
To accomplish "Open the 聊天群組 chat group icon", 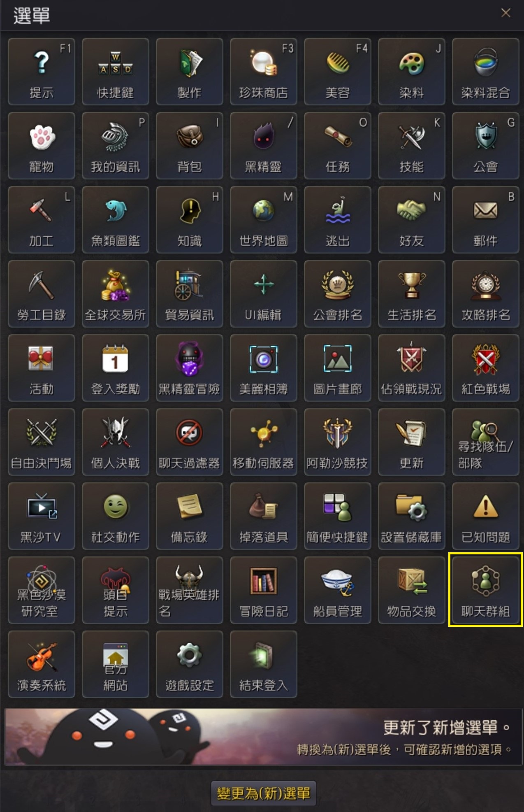I will click(485, 590).
